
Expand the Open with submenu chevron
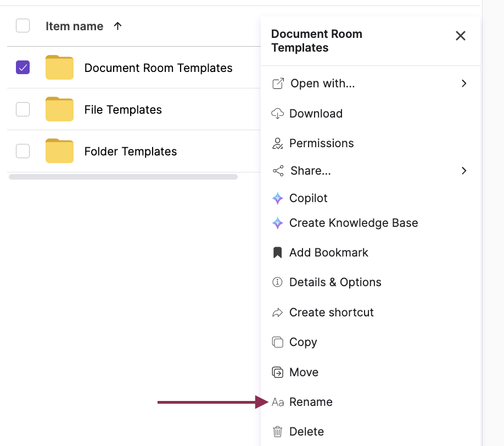pos(464,83)
